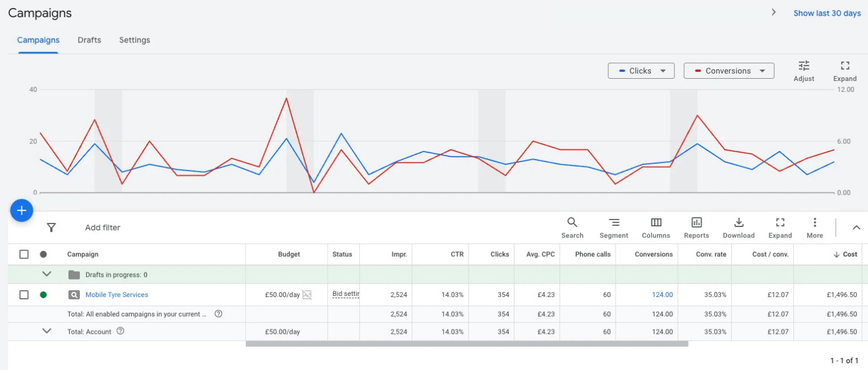The image size is (868, 370).
Task: Open the Reports icon
Action: coord(696,228)
